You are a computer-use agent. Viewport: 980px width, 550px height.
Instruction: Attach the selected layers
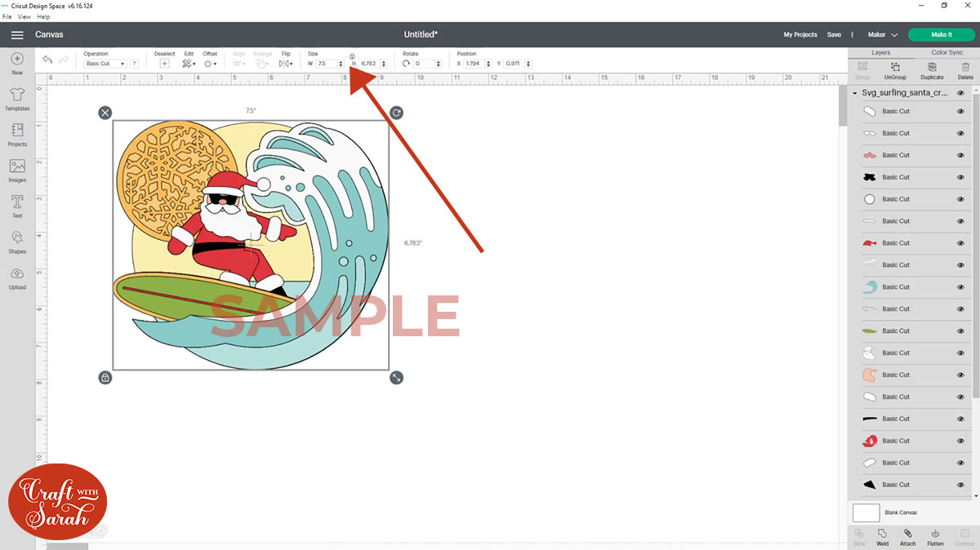(907, 536)
